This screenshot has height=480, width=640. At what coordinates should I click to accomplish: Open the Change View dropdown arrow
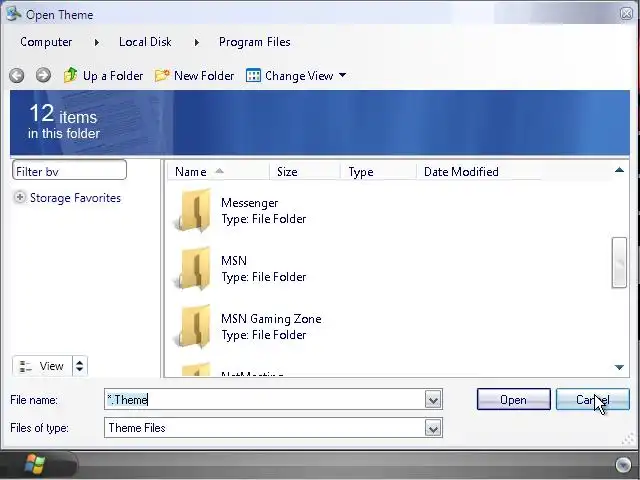pos(342,75)
